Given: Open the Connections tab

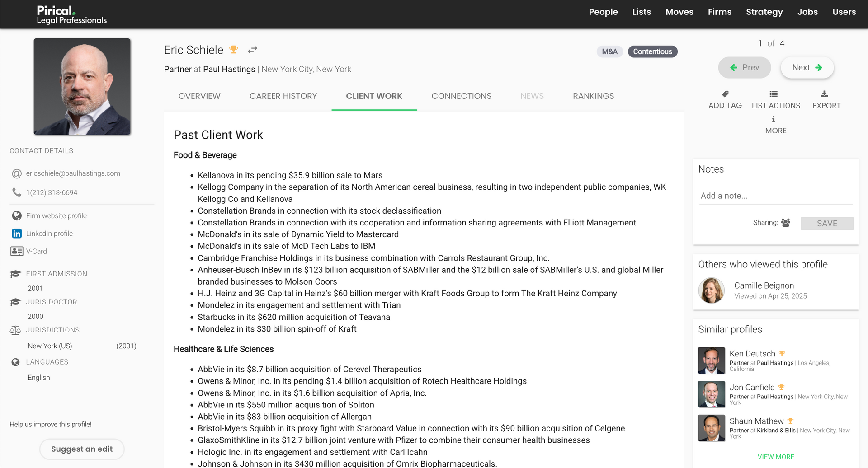Looking at the screenshot, I should 461,96.
